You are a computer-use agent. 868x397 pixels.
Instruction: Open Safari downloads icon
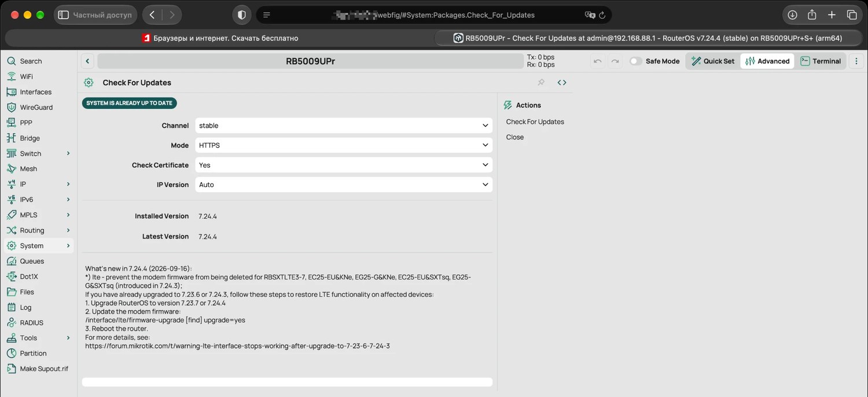coord(793,15)
